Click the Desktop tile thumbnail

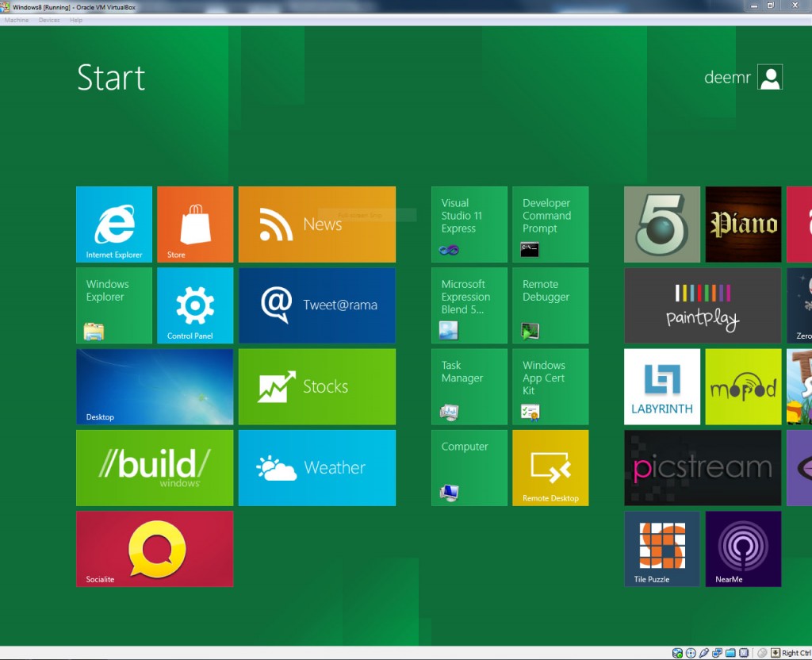pos(155,386)
